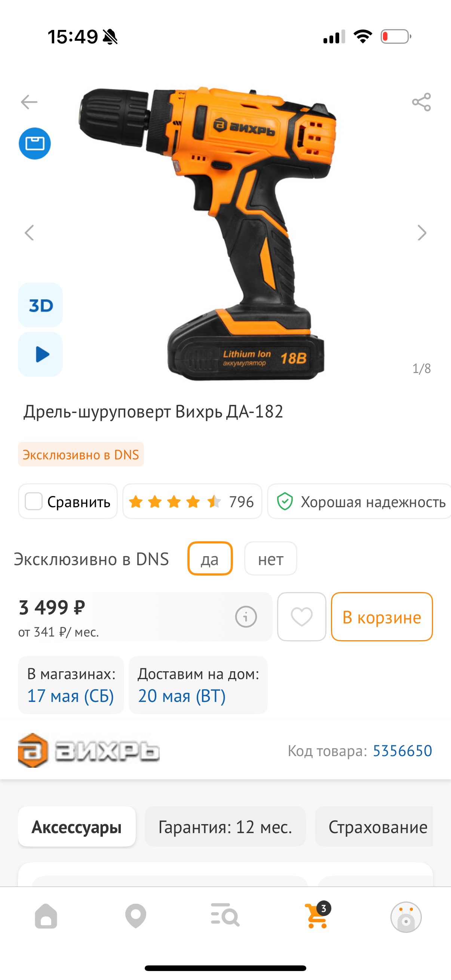Go back with the arrow icon
This screenshot has height=980, width=451.
29,102
